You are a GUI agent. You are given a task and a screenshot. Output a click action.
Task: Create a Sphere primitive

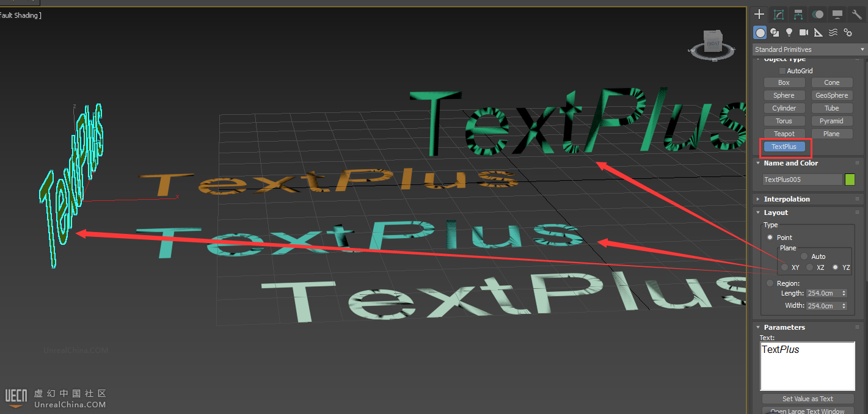click(784, 95)
